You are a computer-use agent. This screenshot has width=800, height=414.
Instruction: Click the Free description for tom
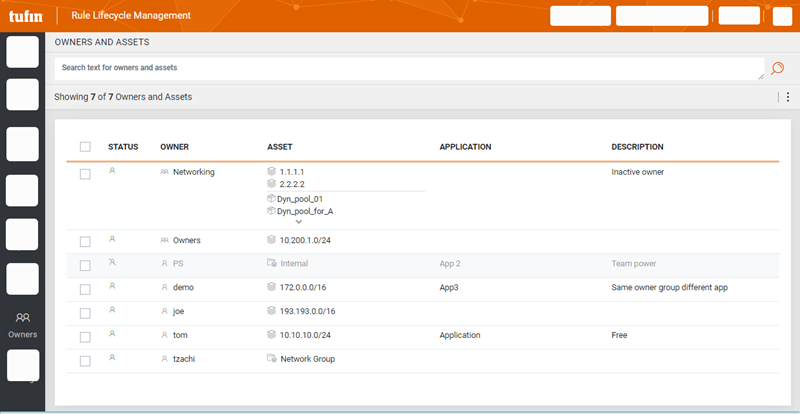[x=619, y=335]
